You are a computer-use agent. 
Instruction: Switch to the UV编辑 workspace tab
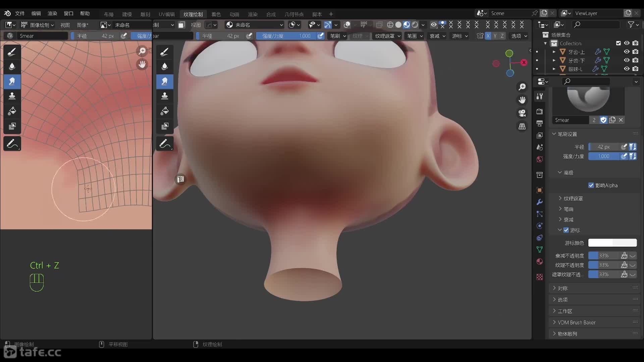(167, 14)
